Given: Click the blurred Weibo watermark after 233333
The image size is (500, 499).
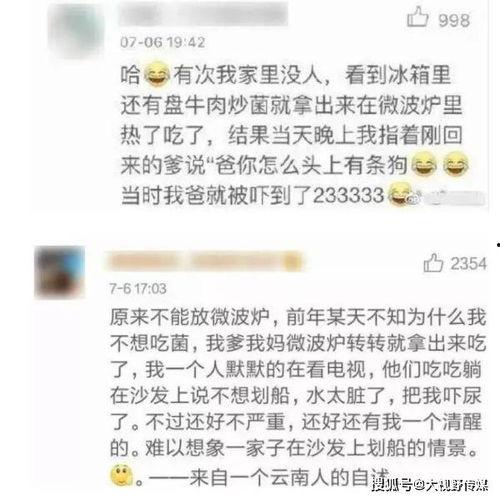Looking at the screenshot, I should [447, 197].
